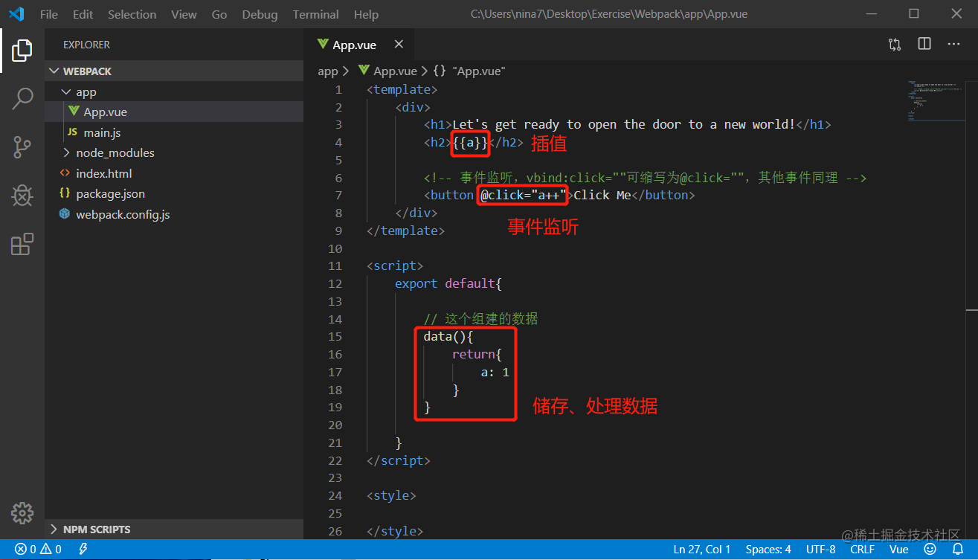Open the Search view in activity bar
This screenshot has width=978, height=560.
click(22, 98)
